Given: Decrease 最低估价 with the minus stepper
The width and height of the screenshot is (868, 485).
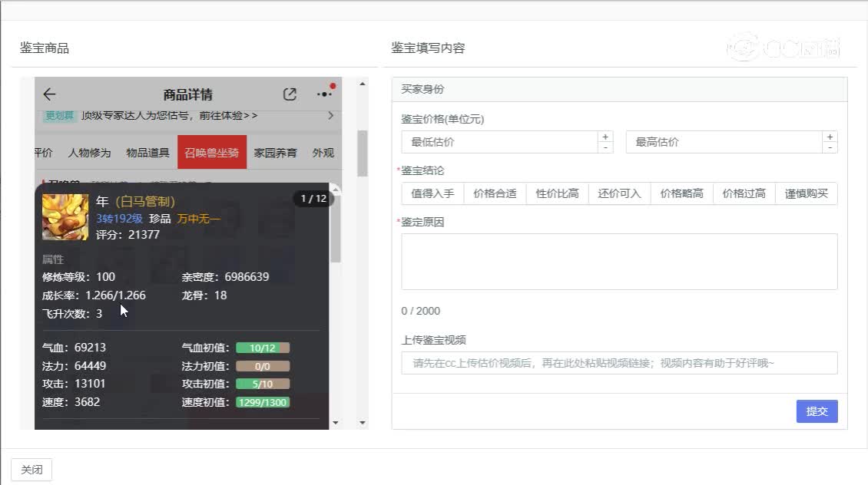Looking at the screenshot, I should point(605,147).
